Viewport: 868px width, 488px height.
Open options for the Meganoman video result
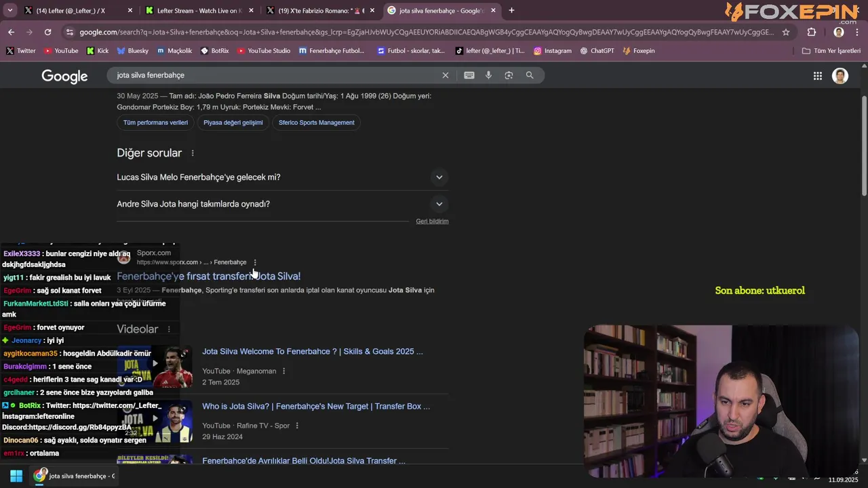coord(283,371)
